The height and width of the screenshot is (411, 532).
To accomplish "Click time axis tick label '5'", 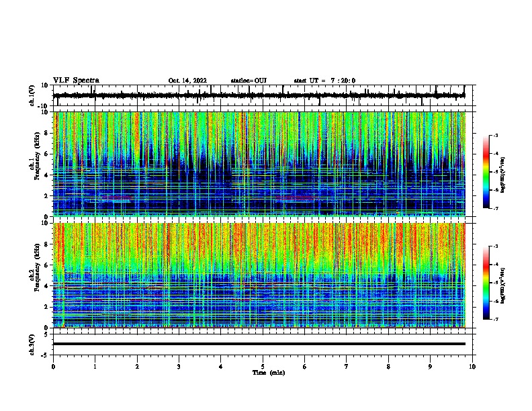I will (x=263, y=367).
